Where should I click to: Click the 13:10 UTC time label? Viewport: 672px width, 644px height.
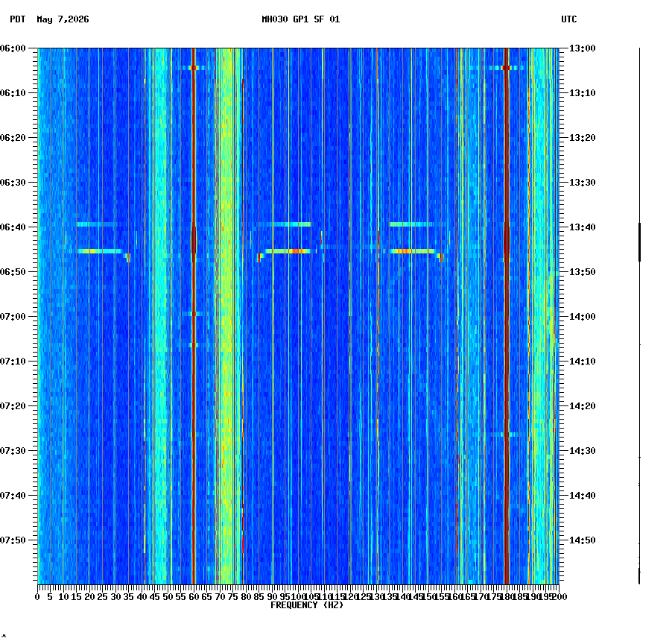click(583, 93)
